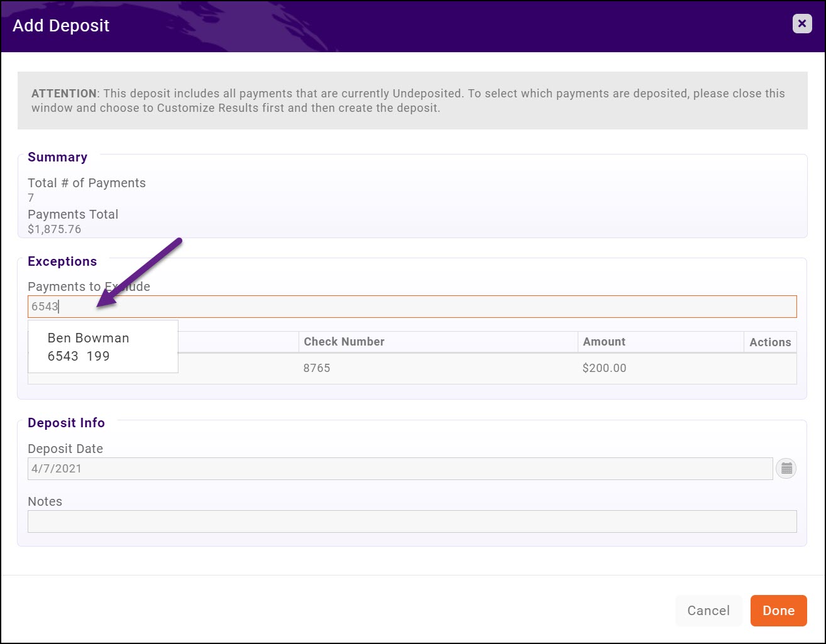Click the Deposit Date field showing 4/7/2021
Viewport: 826px width, 644px height.
click(x=400, y=468)
